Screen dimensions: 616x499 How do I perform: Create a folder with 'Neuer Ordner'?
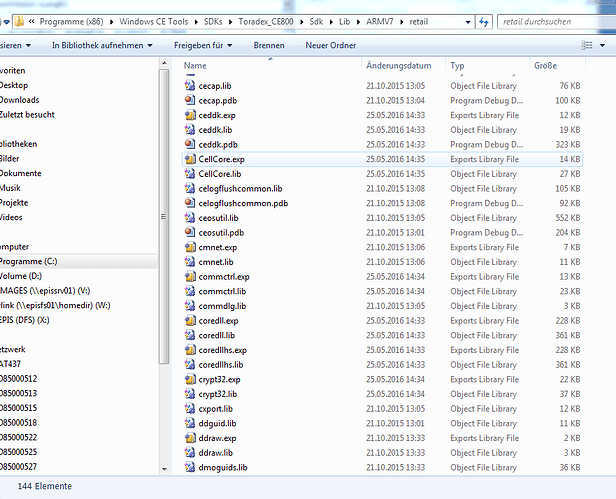tap(331, 46)
